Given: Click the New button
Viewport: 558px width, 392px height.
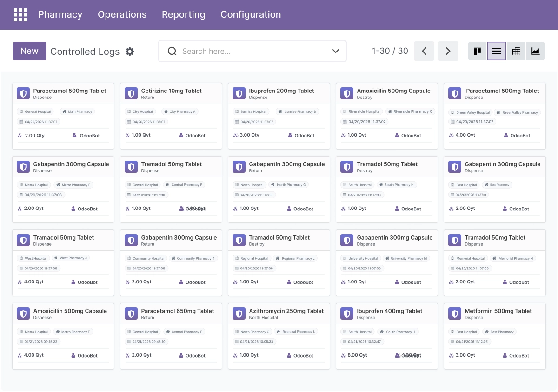Looking at the screenshot, I should tap(30, 51).
